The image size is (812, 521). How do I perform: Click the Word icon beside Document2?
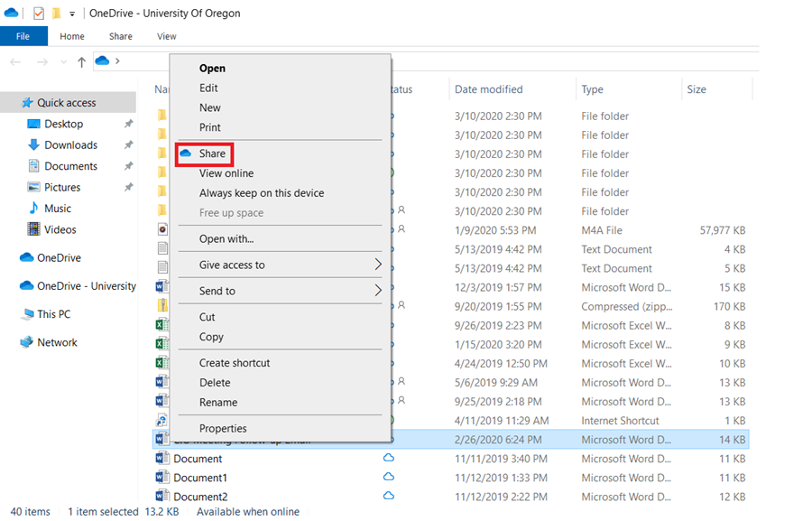162,496
